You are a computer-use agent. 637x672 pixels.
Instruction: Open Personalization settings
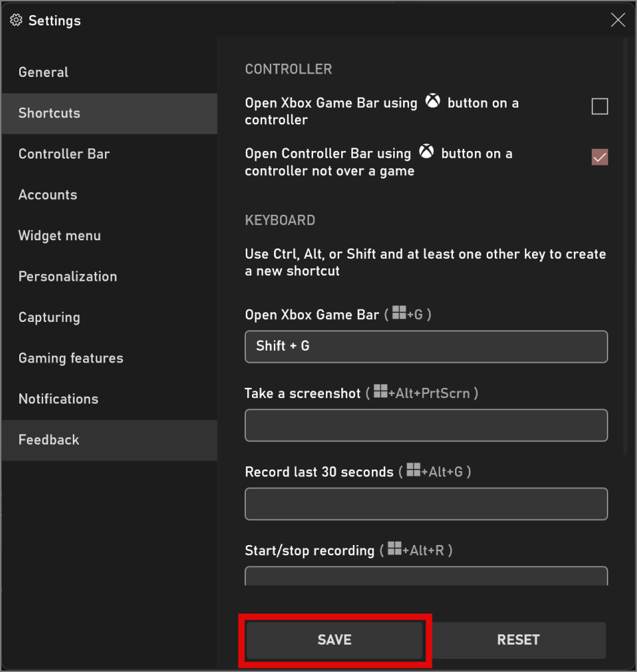tap(68, 277)
